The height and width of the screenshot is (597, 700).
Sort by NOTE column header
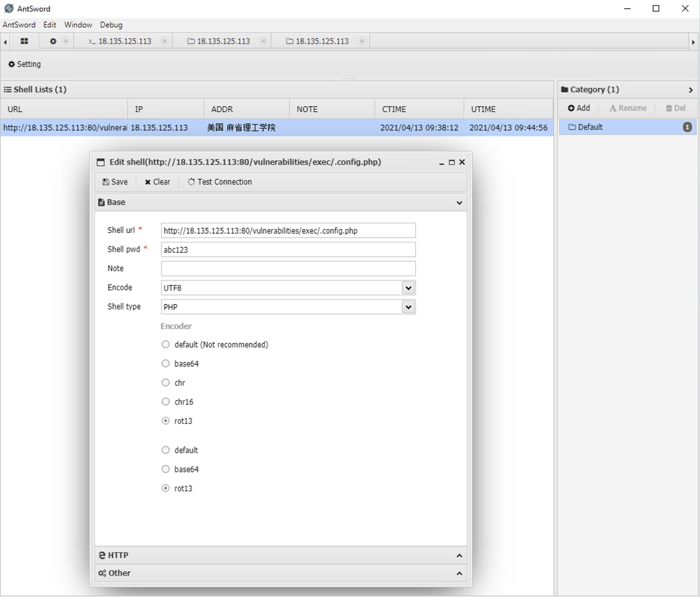(333, 109)
